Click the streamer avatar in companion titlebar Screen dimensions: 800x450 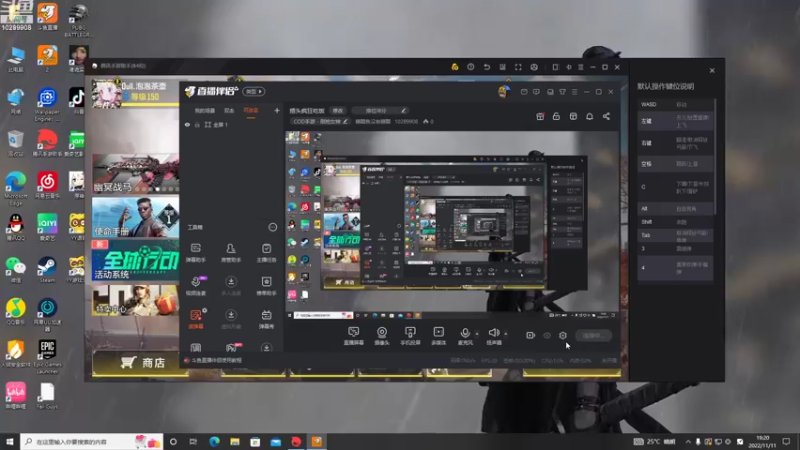[504, 91]
